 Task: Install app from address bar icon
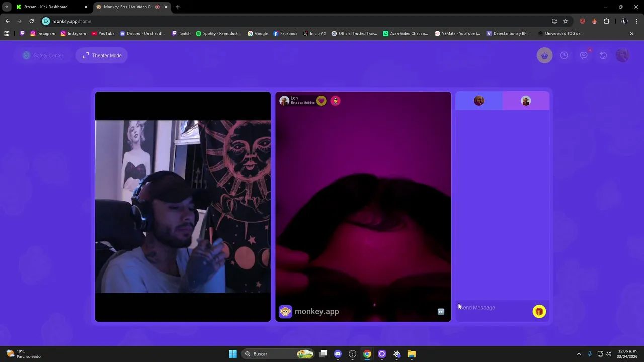click(x=554, y=21)
